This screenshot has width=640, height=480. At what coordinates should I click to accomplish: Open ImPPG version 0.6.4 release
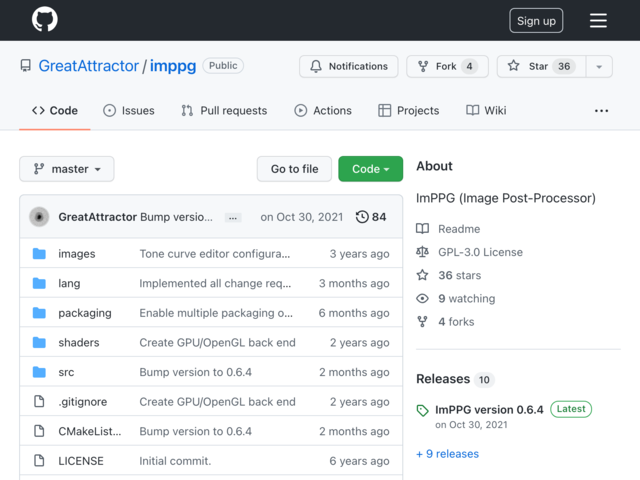pyautogui.click(x=489, y=409)
